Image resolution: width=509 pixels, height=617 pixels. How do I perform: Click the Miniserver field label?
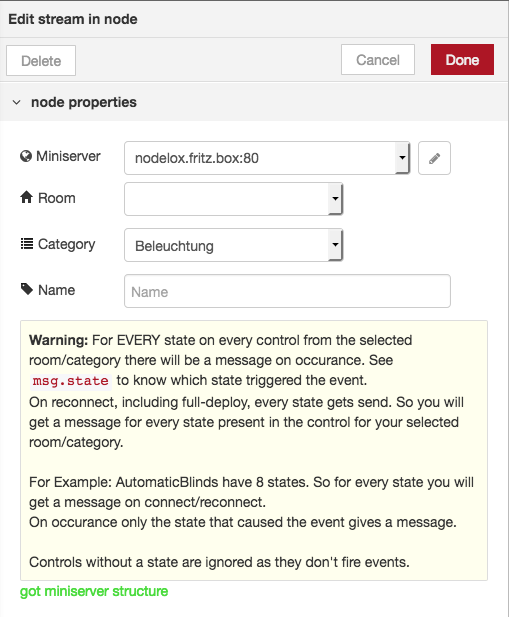pyautogui.click(x=68, y=156)
